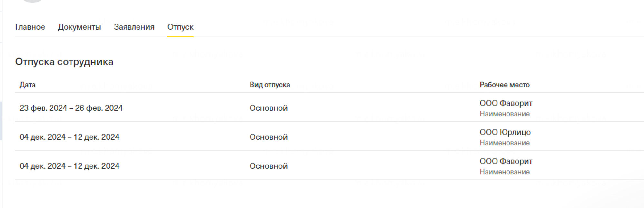Click ООО Фаворит in the February vacation row
644x208 pixels.
(506, 103)
